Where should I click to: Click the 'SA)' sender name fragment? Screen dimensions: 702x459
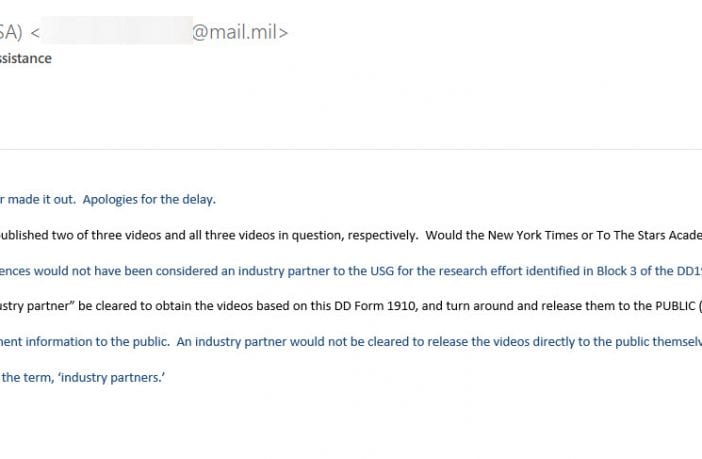[x=11, y=32]
